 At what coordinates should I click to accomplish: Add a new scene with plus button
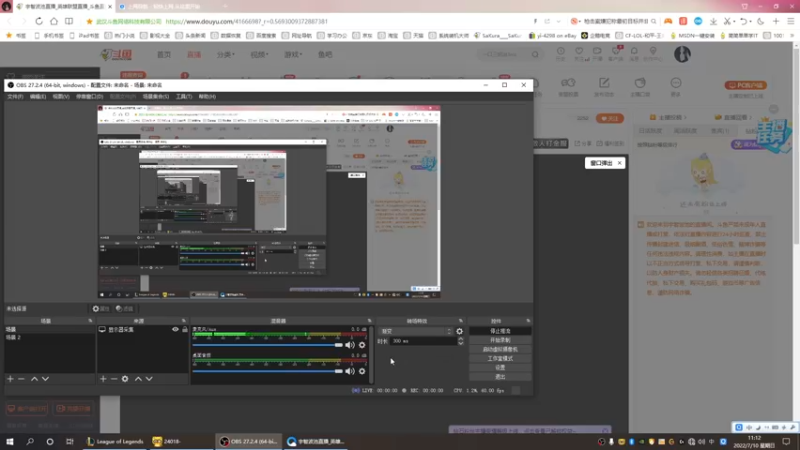10,379
